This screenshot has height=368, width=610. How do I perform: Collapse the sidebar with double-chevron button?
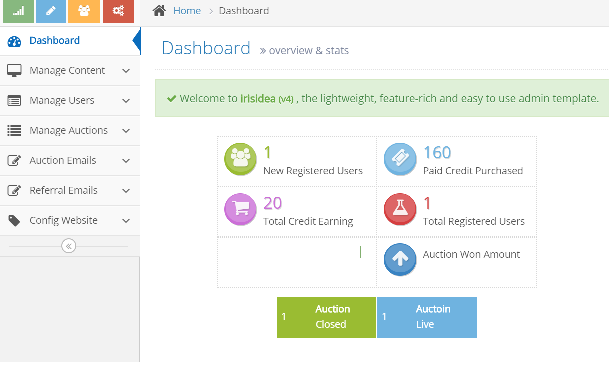[68, 246]
